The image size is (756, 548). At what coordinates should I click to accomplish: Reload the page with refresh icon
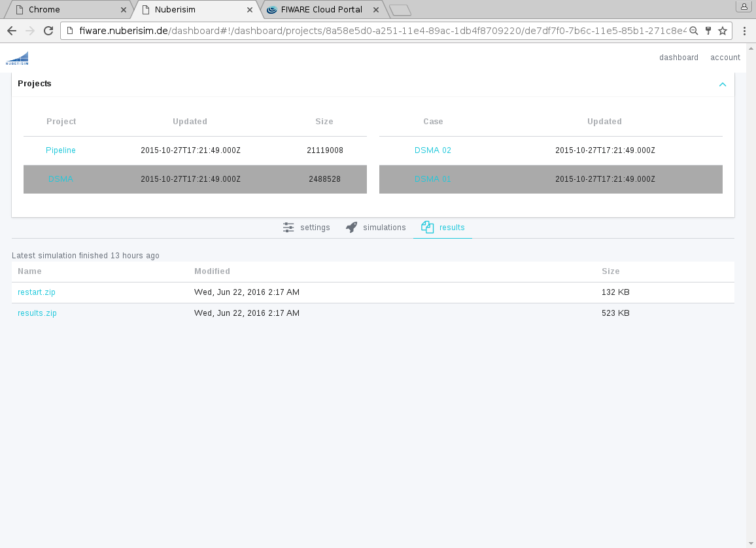tap(48, 31)
